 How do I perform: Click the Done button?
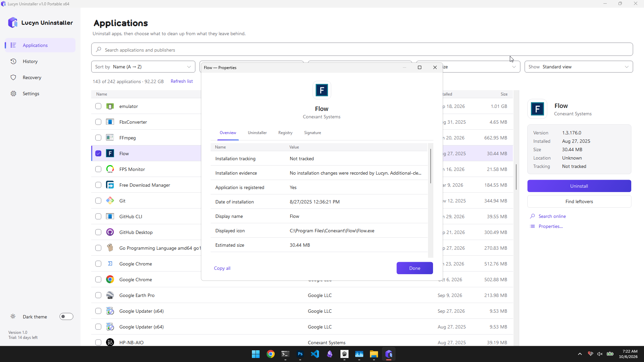[415, 268]
